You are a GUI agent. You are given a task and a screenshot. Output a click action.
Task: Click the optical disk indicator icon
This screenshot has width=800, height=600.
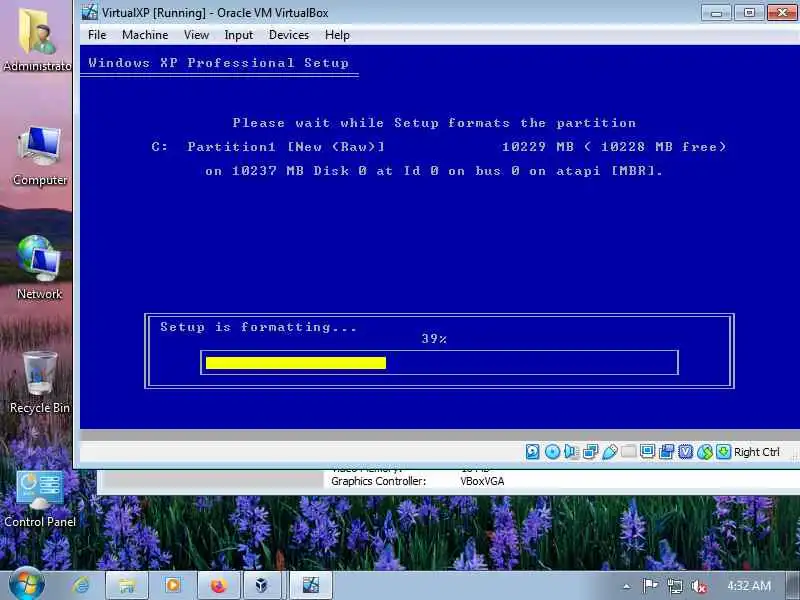552,452
